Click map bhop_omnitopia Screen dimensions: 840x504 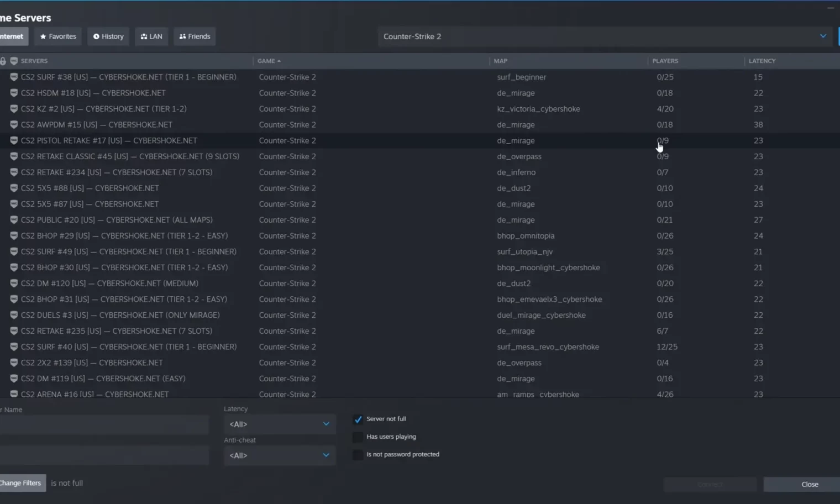526,235
